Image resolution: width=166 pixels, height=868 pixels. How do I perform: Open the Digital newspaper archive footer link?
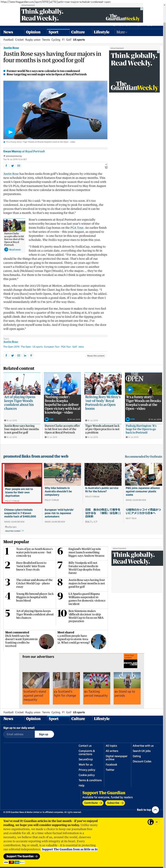point(116,757)
